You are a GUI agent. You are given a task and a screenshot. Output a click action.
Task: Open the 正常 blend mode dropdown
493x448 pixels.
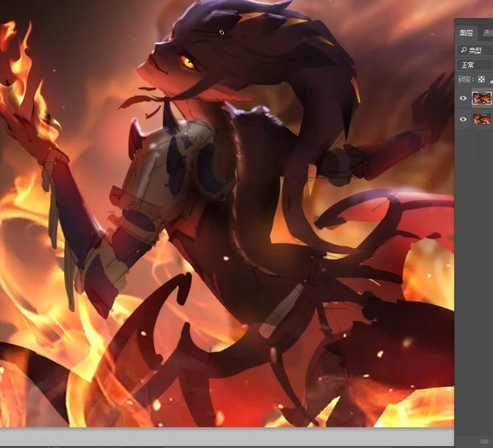[x=475, y=65]
